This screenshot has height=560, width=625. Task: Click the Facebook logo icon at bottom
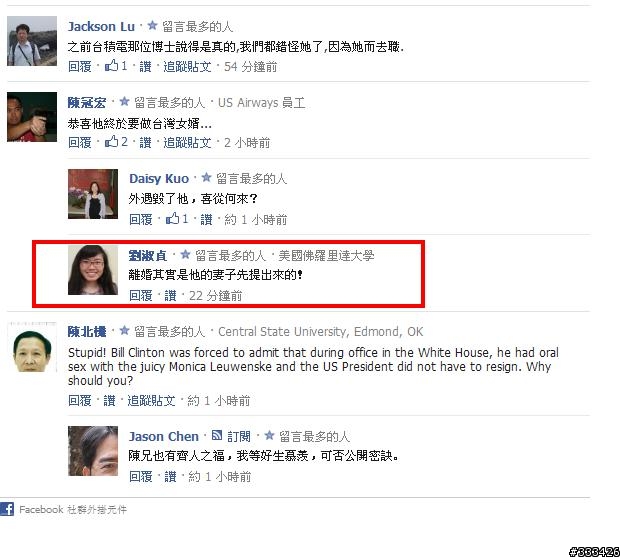click(7, 509)
